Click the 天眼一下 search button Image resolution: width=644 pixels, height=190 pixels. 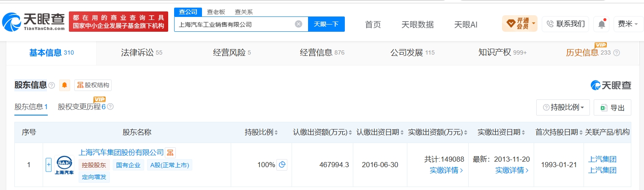tap(326, 24)
